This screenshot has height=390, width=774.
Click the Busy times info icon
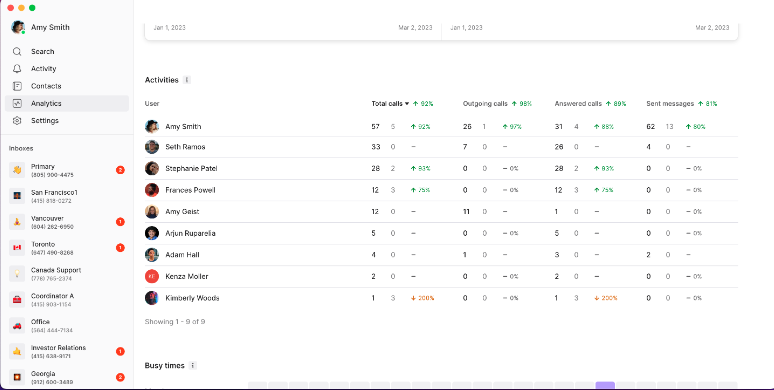(x=193, y=366)
